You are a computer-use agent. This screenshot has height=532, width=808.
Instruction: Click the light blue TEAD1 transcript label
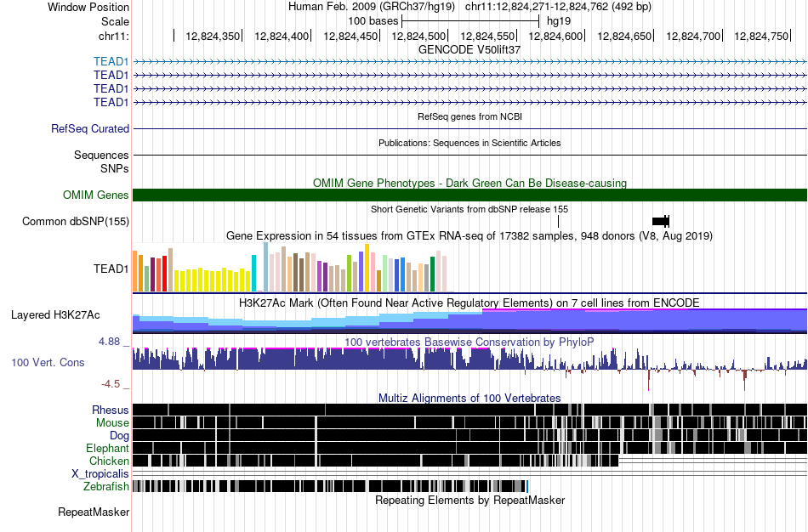pos(111,62)
